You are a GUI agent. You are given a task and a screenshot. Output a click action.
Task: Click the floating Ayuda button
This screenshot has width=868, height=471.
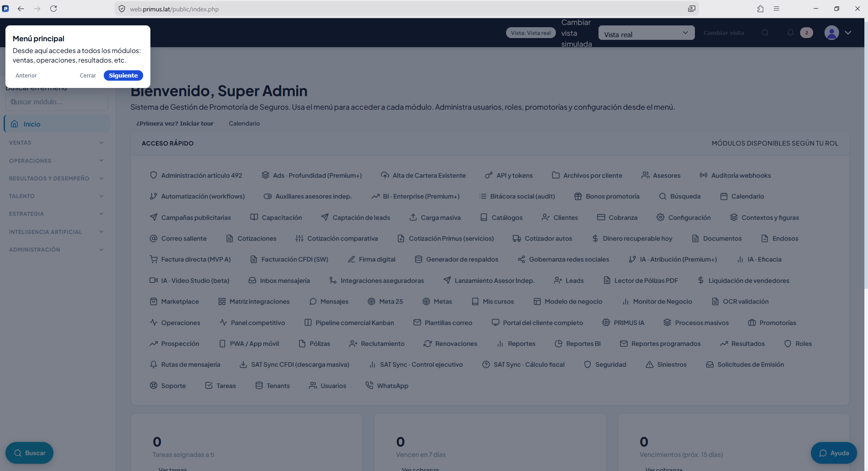click(834, 453)
